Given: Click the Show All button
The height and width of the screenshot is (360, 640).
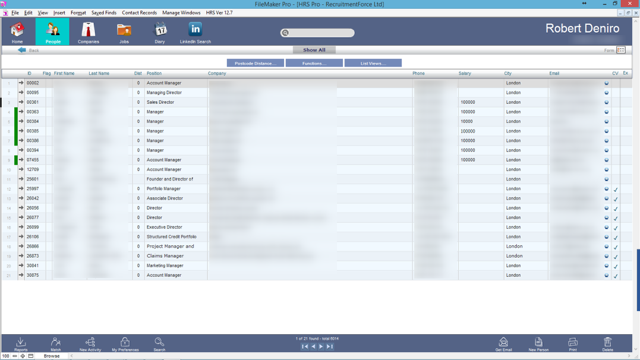Looking at the screenshot, I should coord(314,50).
